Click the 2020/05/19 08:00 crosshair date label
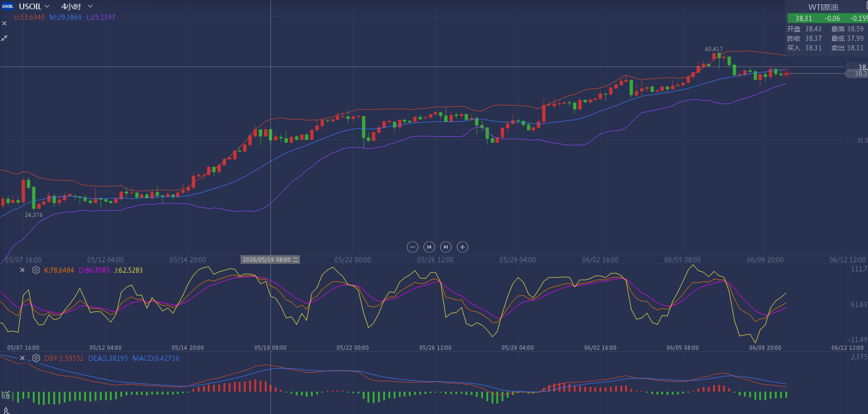868x414 pixels. point(270,260)
